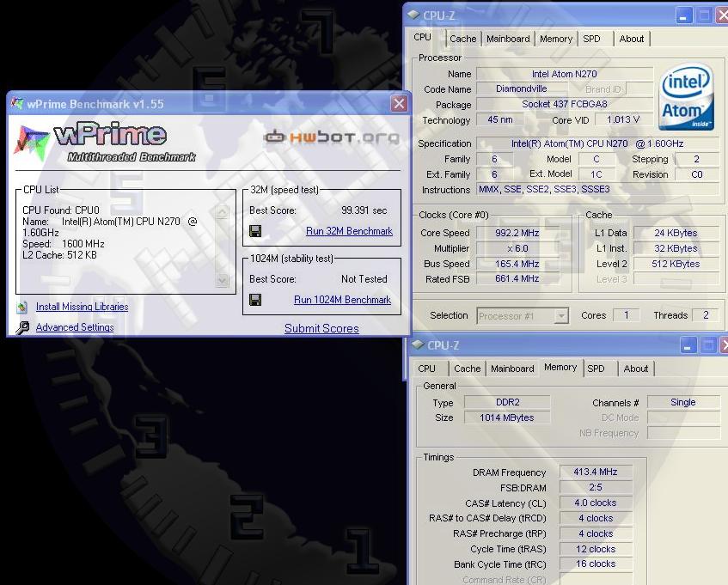Viewport: 728px width, 585px height.
Task: Click memory Size value 1014 MBytes
Action: (x=507, y=417)
